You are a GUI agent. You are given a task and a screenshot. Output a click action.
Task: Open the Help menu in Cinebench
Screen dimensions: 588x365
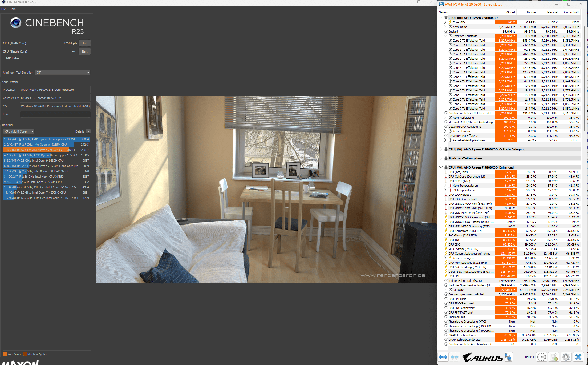tap(13, 9)
